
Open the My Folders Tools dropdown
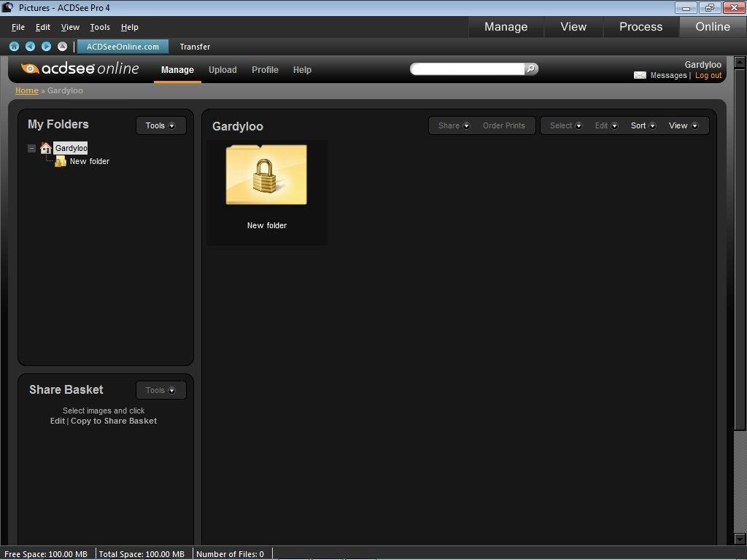pyautogui.click(x=160, y=125)
